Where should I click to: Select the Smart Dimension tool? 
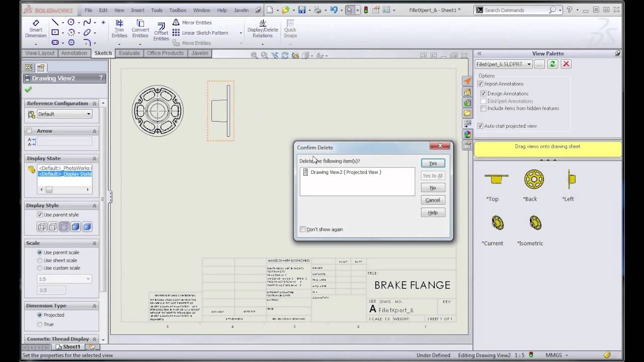(36, 29)
